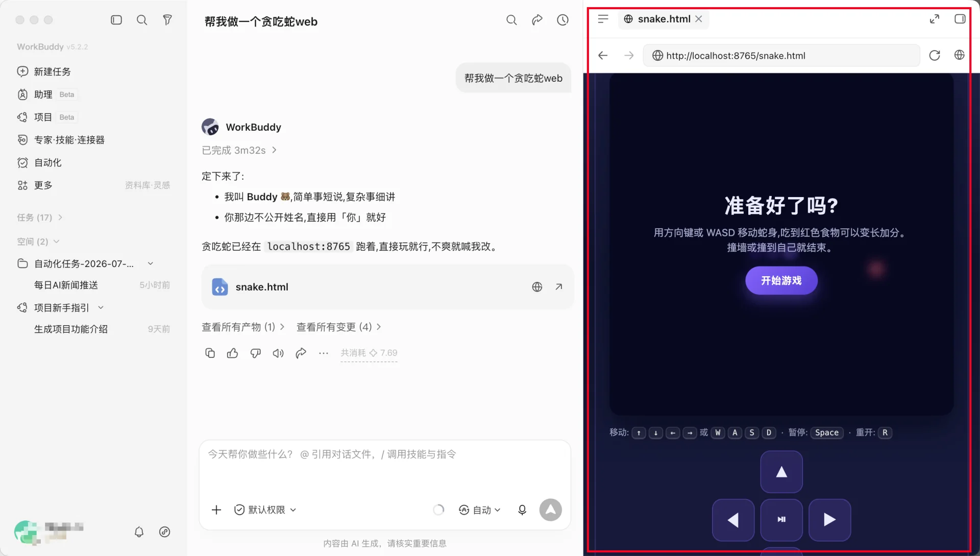Toggle preview side panel icon
The height and width of the screenshot is (556, 980).
[x=960, y=19]
